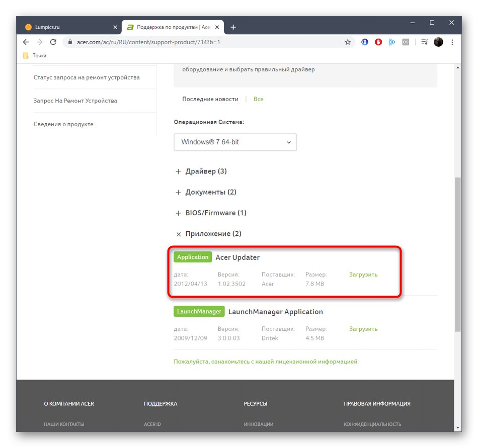Open the Chrome profile avatar

pyautogui.click(x=438, y=42)
